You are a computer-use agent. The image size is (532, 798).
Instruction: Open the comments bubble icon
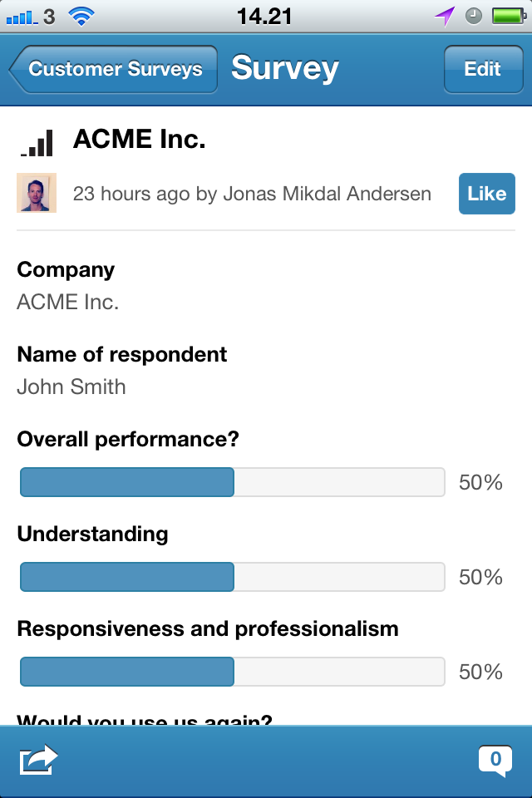click(x=495, y=760)
